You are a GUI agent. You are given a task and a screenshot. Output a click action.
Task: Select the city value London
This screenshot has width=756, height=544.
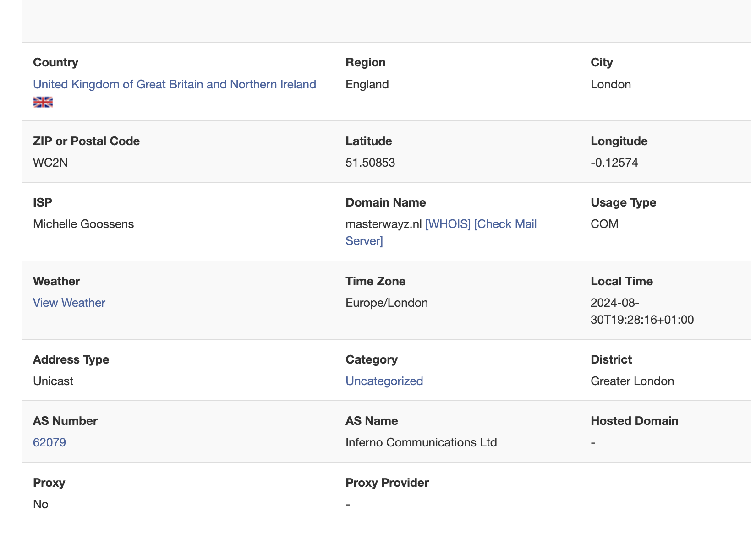tap(611, 84)
